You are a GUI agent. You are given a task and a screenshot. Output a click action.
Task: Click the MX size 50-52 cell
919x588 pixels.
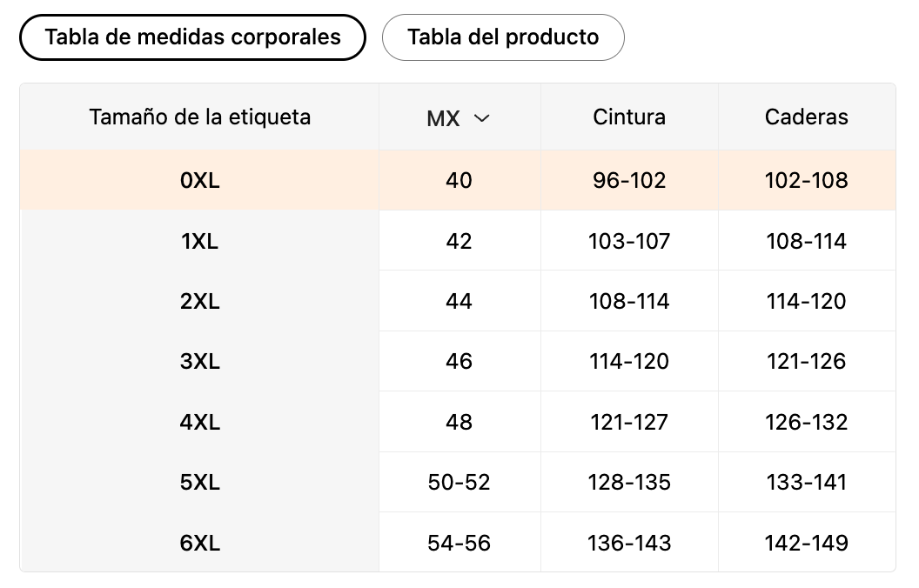coord(459,482)
